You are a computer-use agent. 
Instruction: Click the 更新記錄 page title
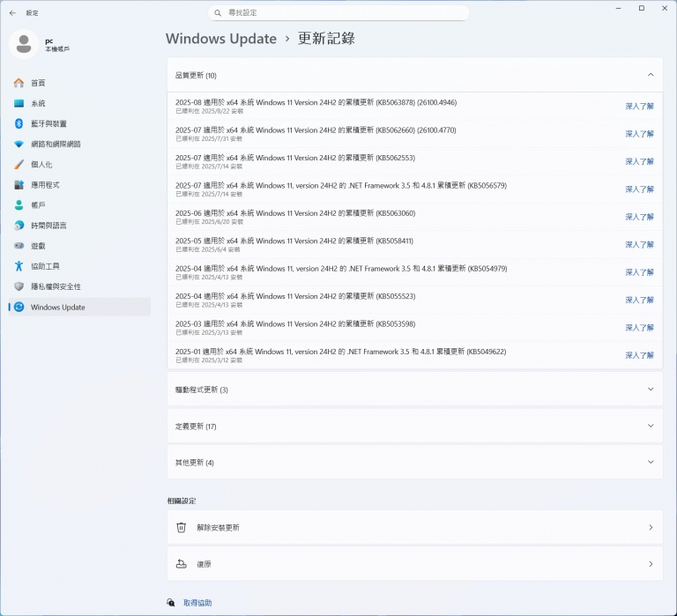click(326, 39)
